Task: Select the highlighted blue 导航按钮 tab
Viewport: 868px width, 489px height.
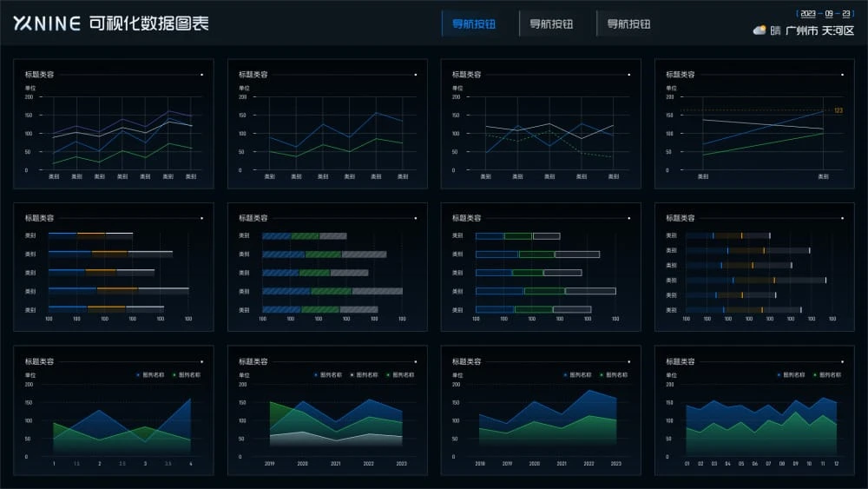Action: pos(474,24)
